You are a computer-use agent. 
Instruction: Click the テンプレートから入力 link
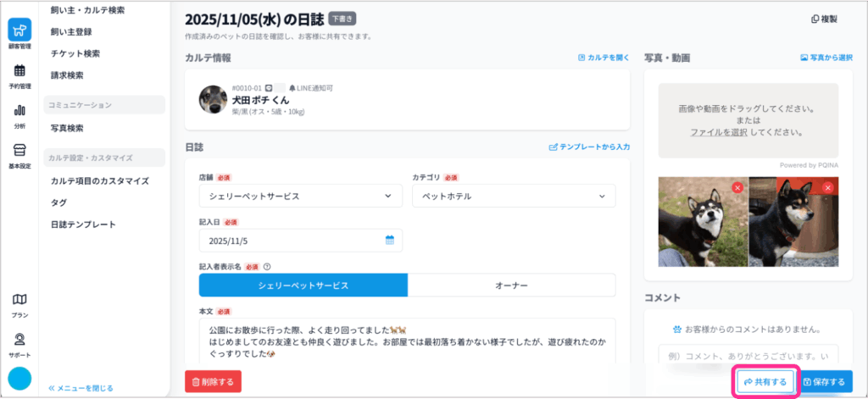(589, 147)
